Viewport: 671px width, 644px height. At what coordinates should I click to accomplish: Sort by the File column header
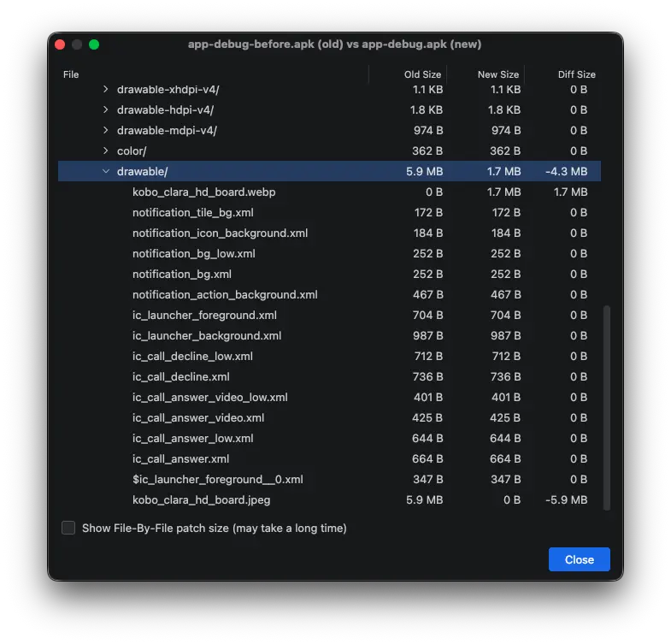71,74
